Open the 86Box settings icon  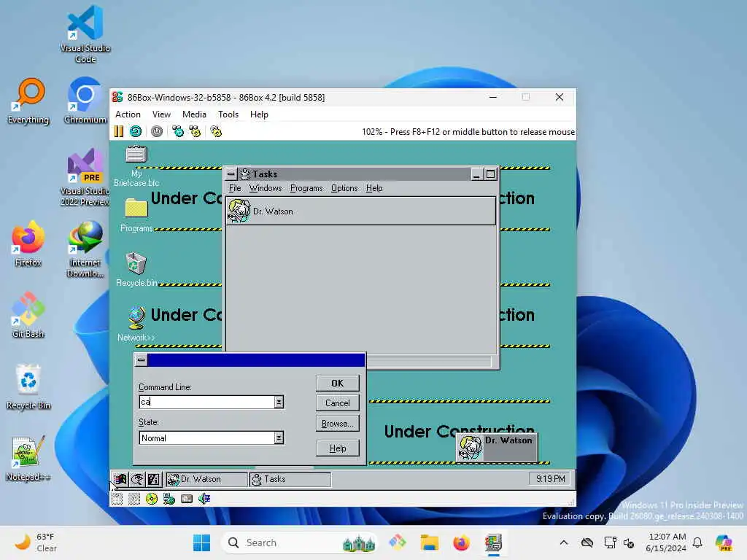(216, 131)
